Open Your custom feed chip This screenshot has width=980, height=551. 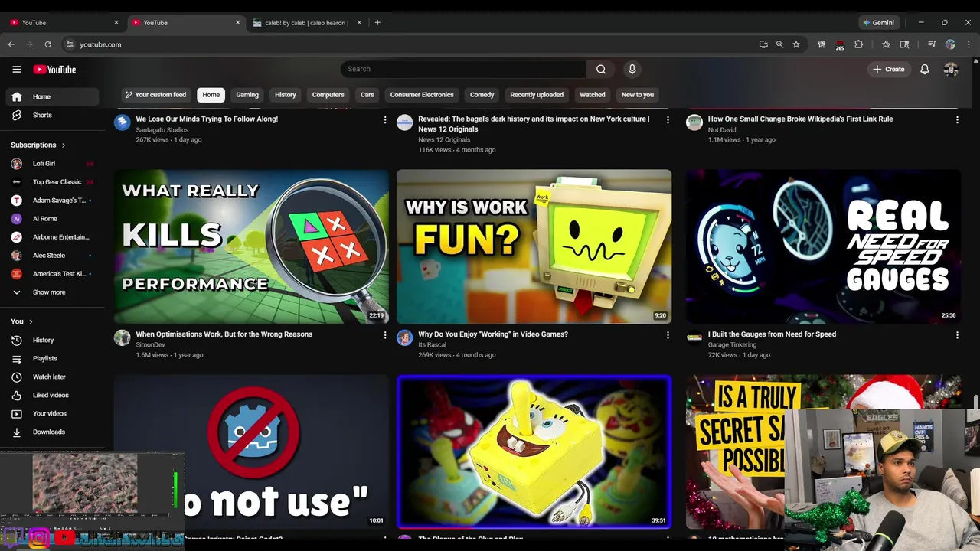[156, 95]
